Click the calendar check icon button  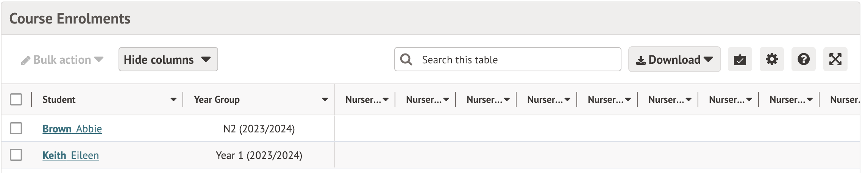coord(740,60)
